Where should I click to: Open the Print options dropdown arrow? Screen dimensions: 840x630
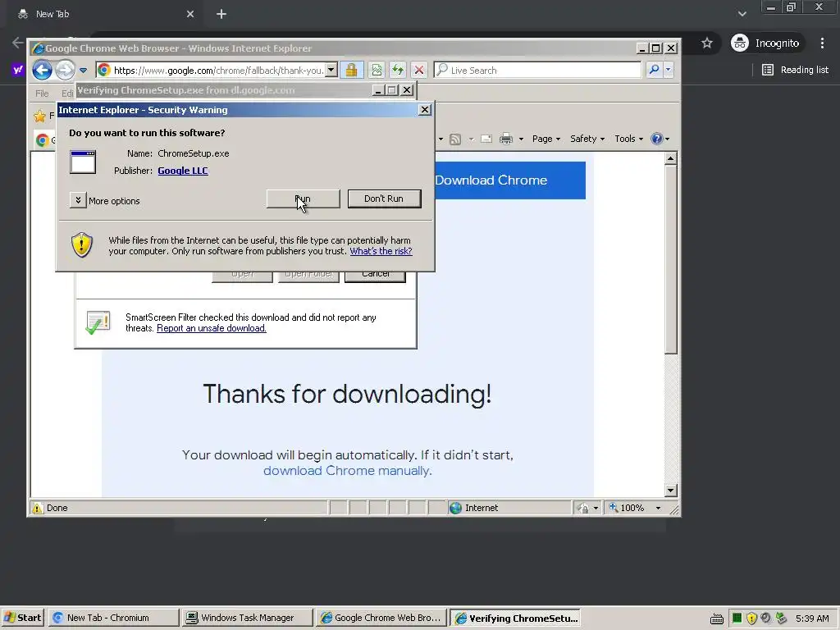point(521,139)
